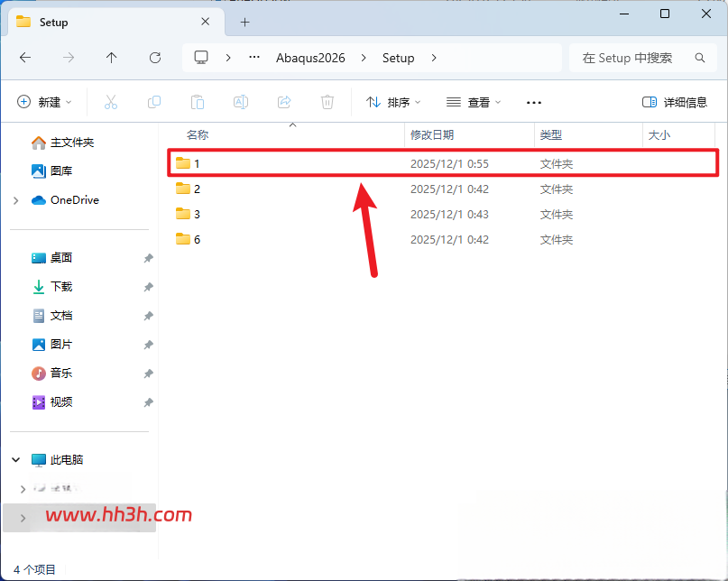
Task: Expand the selected drive node at bottom
Action: [x=23, y=519]
